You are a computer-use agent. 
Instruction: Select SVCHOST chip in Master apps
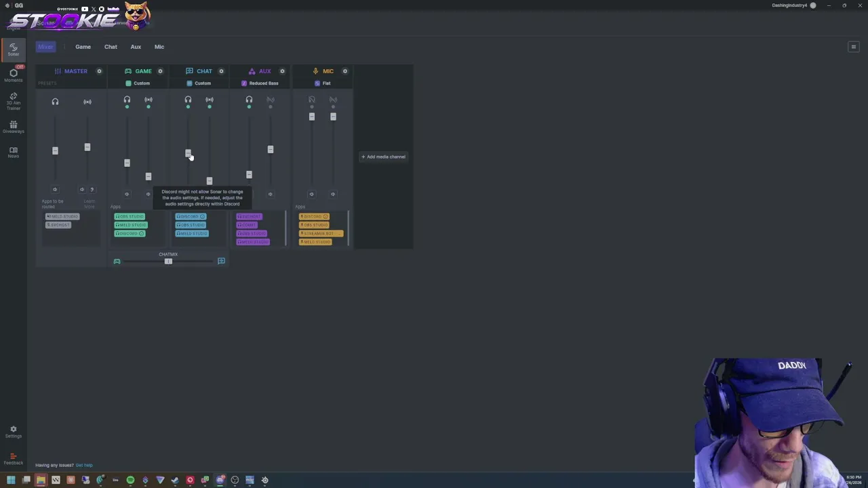pyautogui.click(x=58, y=225)
